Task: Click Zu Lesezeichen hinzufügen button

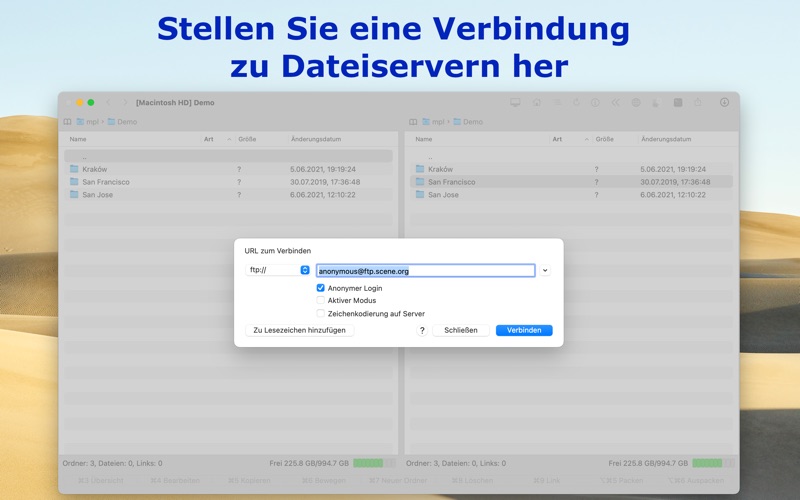Action: [299, 330]
